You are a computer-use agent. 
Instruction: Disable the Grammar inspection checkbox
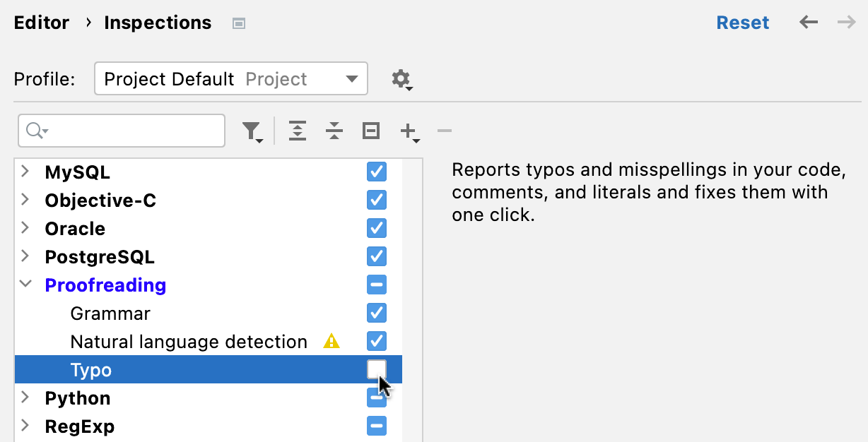[376, 313]
